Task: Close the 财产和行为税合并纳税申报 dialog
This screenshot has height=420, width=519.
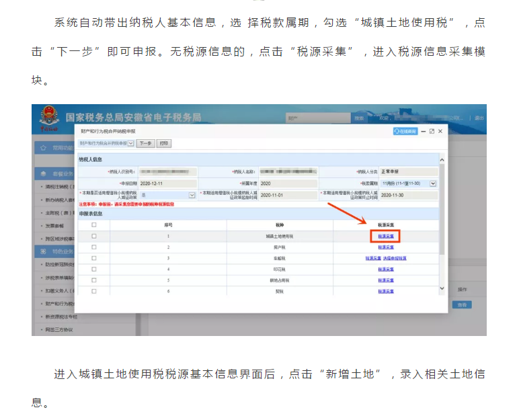Action: tap(440, 132)
